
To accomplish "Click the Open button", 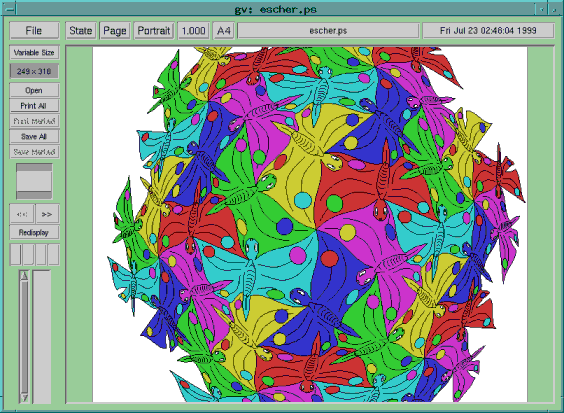I will tap(34, 90).
